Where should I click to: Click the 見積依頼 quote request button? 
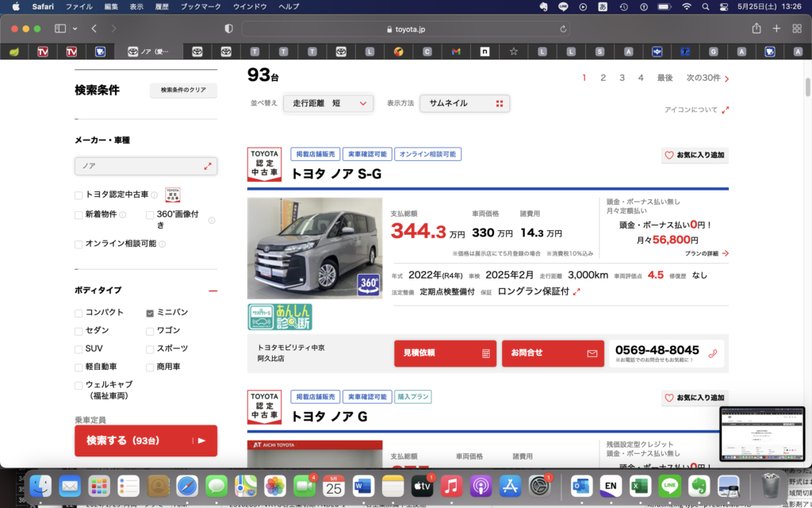pos(445,353)
